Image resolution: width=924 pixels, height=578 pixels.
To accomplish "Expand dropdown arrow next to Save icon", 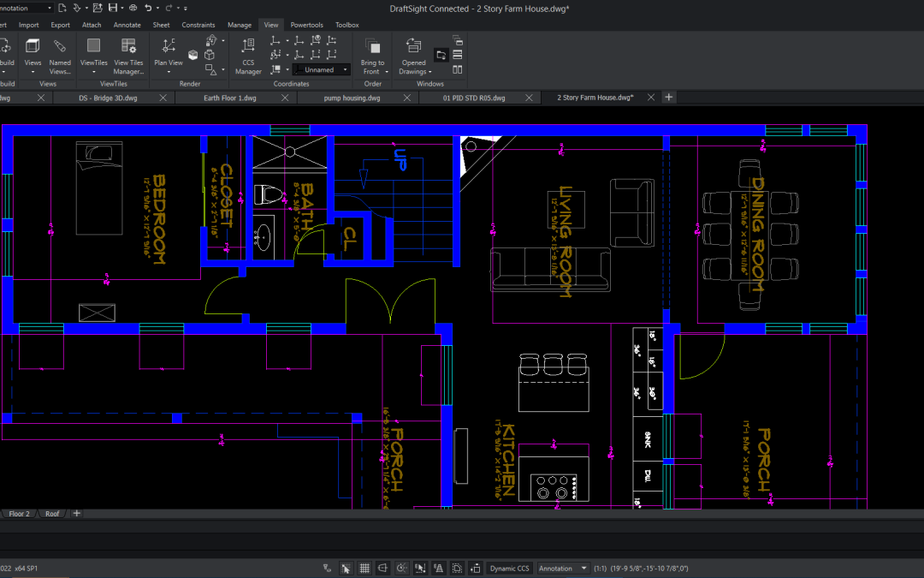I will 121,9.
